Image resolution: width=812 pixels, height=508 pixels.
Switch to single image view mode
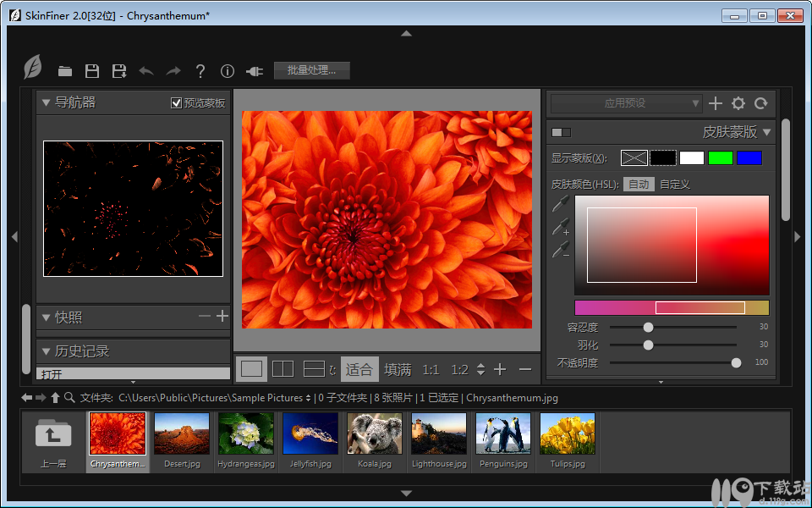252,369
